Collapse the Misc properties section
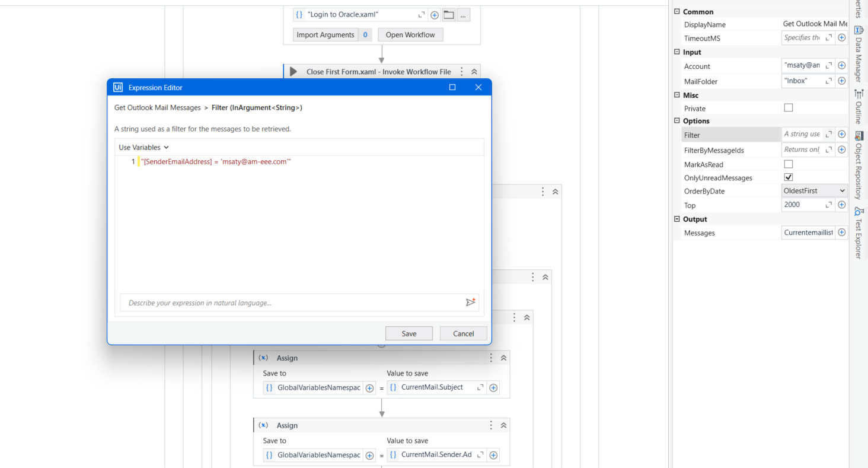This screenshot has height=468, width=868. 677,95
